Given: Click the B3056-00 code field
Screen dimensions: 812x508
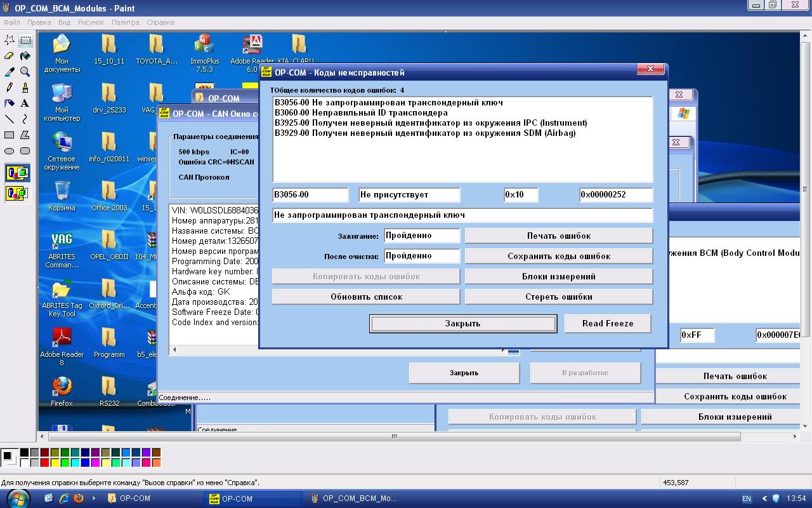Looking at the screenshot, I should tap(310, 195).
